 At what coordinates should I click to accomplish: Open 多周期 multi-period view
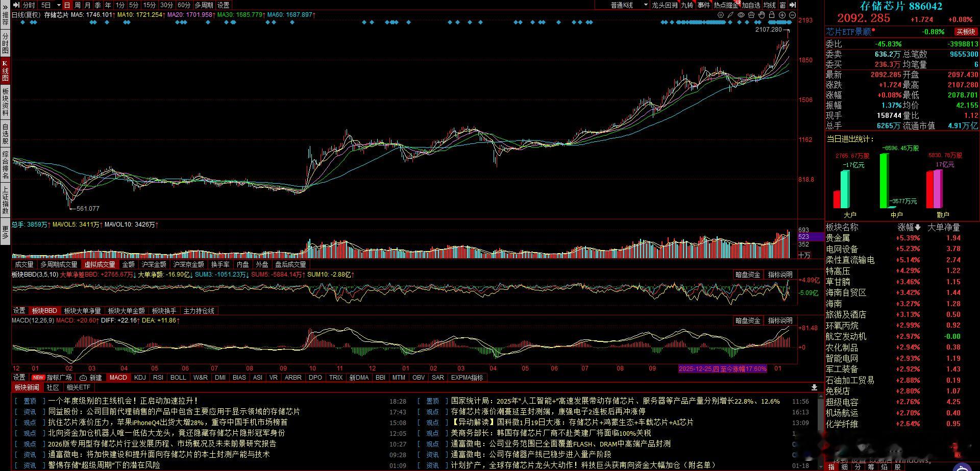click(204, 5)
